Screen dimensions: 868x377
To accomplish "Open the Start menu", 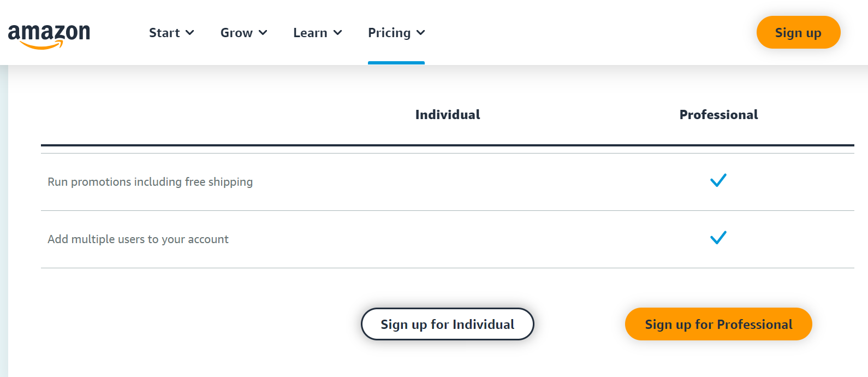I will point(164,33).
